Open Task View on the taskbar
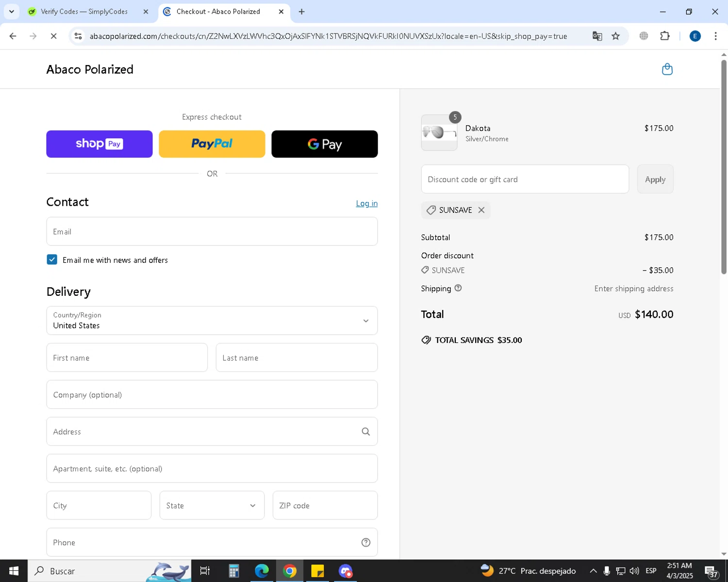The width and height of the screenshot is (728, 582). point(205,571)
